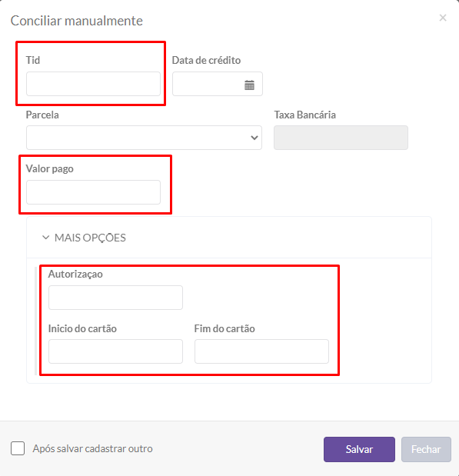Click the Data de crédito label
The width and height of the screenshot is (459, 476).
(206, 60)
